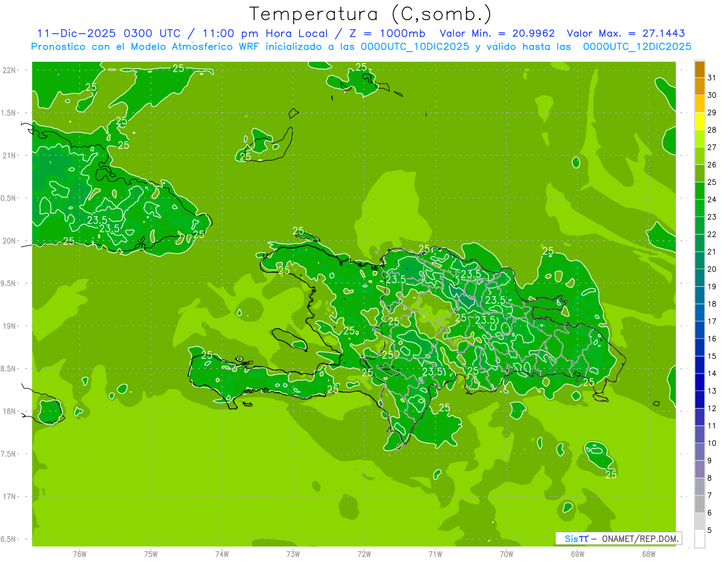Click legend scale value '20'
The height and width of the screenshot is (562, 728).
[712, 269]
